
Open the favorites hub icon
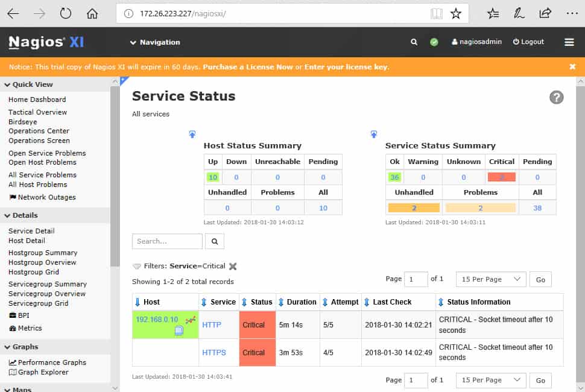pyautogui.click(x=493, y=14)
